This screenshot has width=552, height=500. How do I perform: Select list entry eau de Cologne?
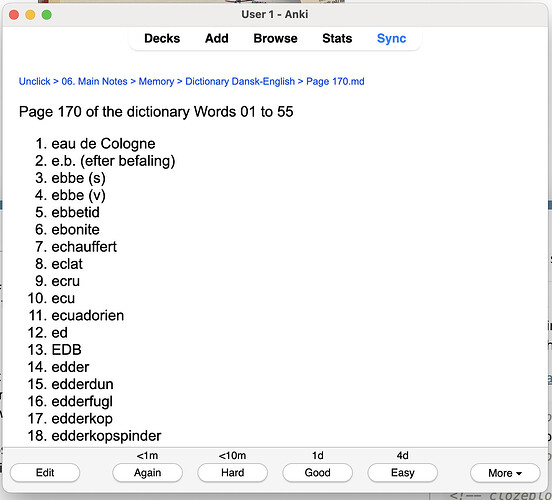point(103,144)
